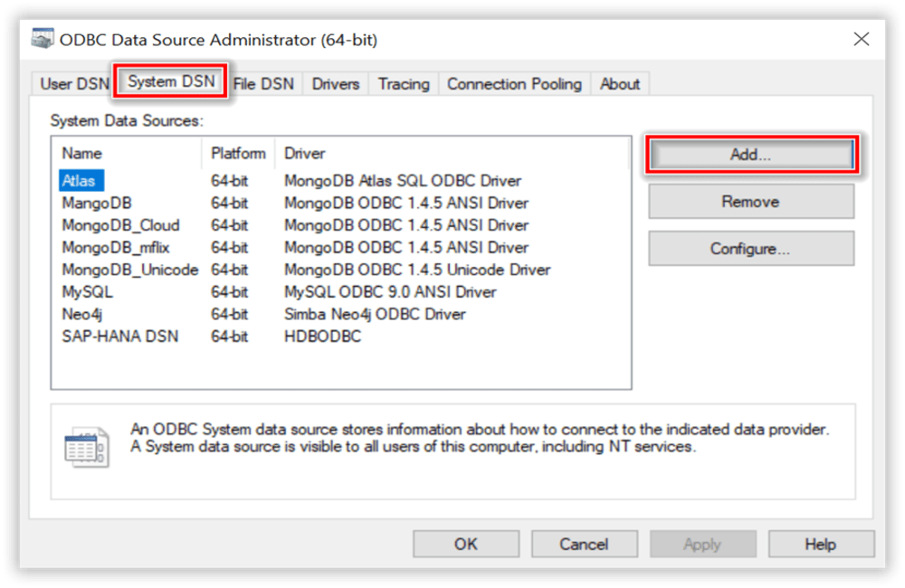Confirm with the OK button
Screen dimensions: 905x588
point(466,544)
